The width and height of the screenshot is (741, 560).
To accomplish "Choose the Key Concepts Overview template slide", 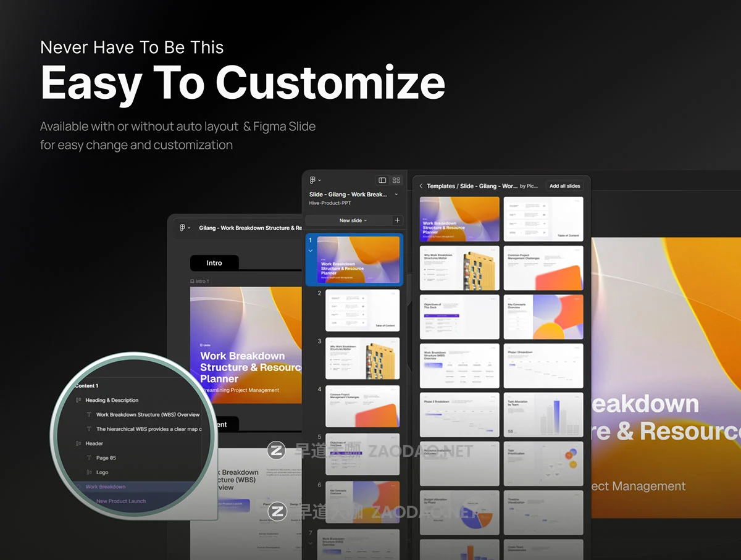I will (x=543, y=317).
